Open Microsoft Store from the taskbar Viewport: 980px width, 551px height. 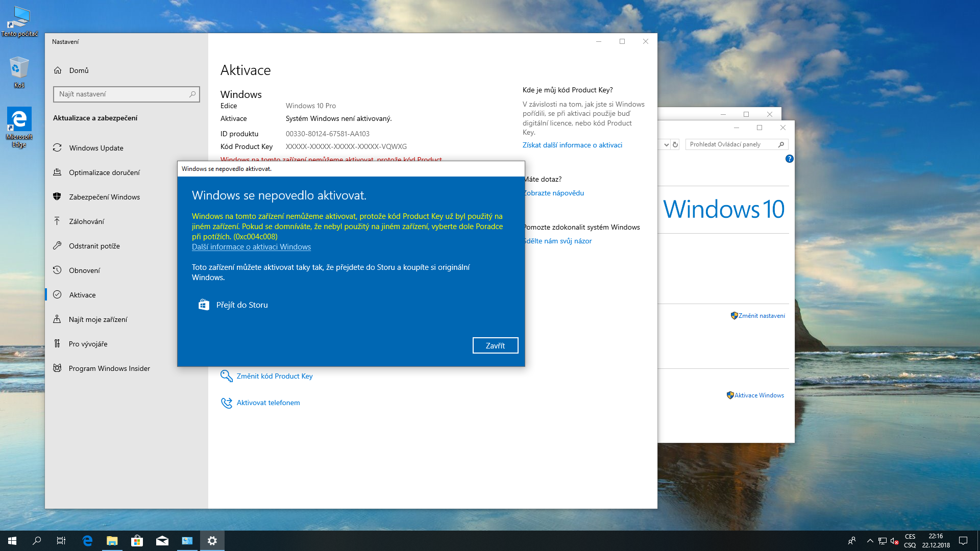tap(137, 541)
